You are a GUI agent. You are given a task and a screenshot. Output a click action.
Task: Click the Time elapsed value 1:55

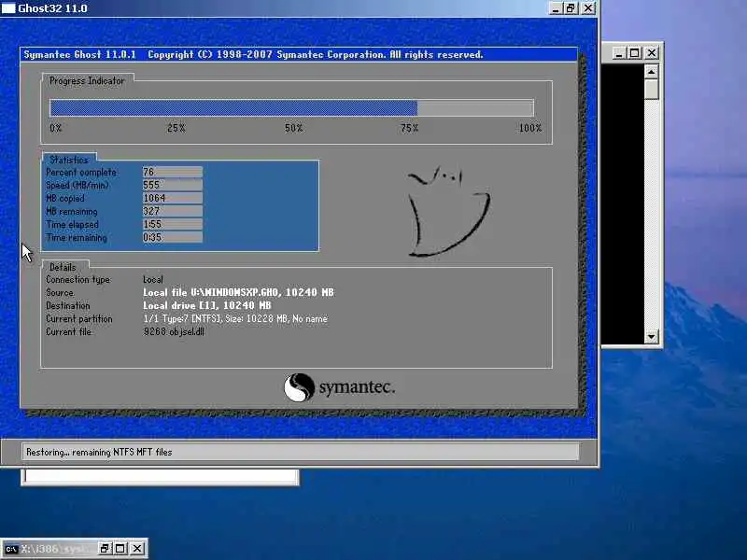(x=172, y=224)
